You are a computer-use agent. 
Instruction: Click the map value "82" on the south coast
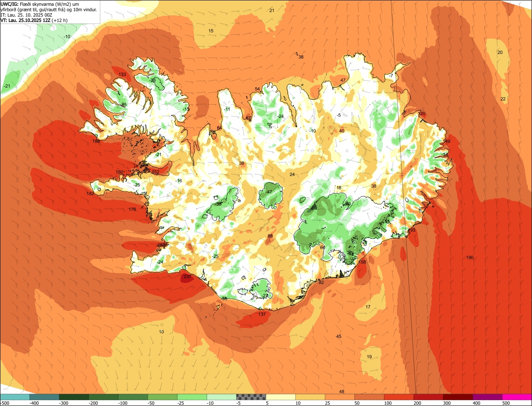321,282
